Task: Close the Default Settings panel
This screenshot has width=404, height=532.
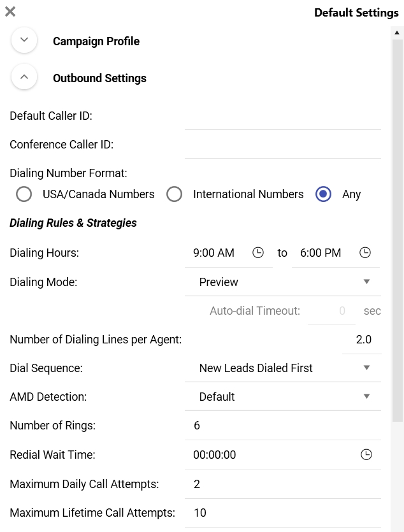Action: tap(10, 11)
